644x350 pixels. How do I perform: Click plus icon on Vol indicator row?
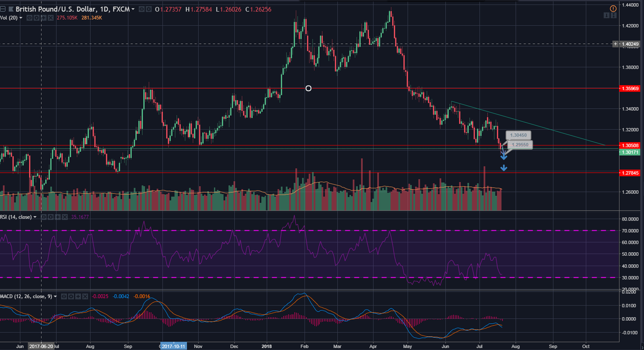[43, 18]
